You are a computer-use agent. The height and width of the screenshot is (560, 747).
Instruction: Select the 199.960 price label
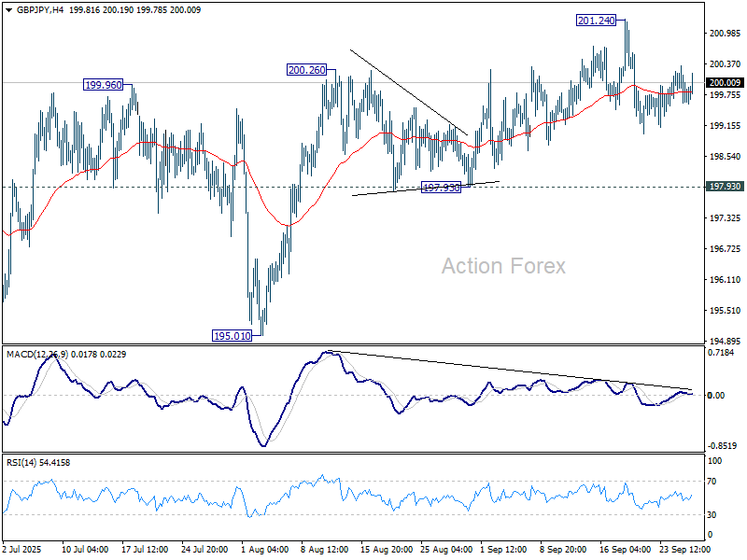pyautogui.click(x=103, y=84)
